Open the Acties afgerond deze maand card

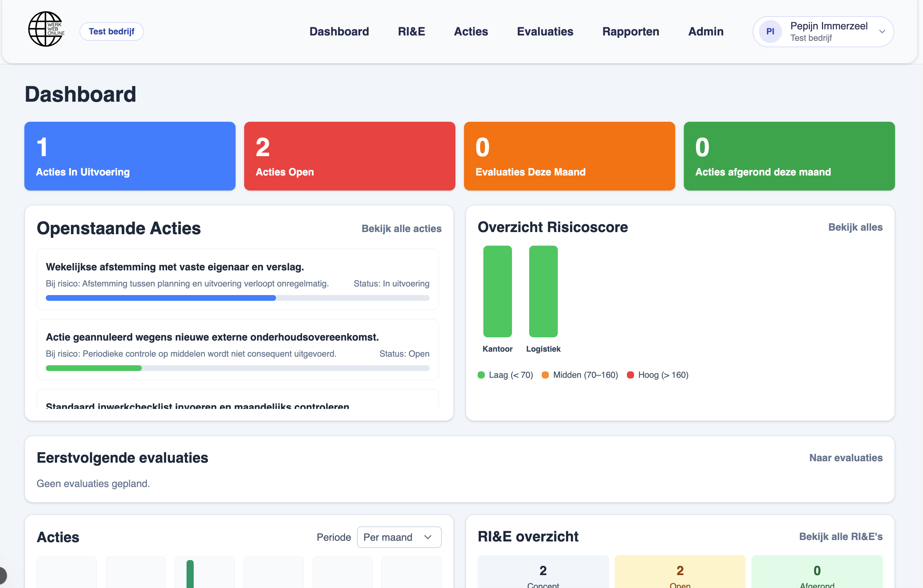coord(789,156)
